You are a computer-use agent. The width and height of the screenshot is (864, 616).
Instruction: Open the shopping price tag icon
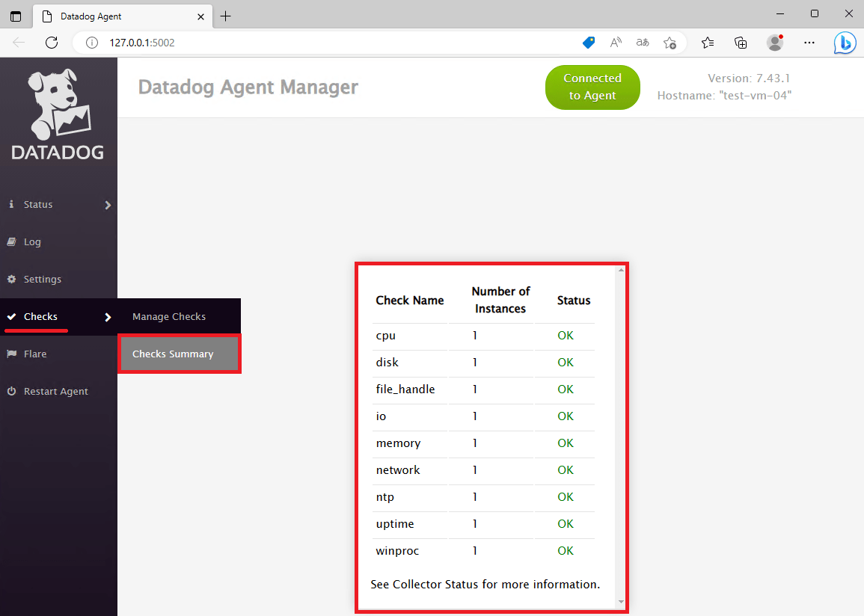(x=589, y=43)
